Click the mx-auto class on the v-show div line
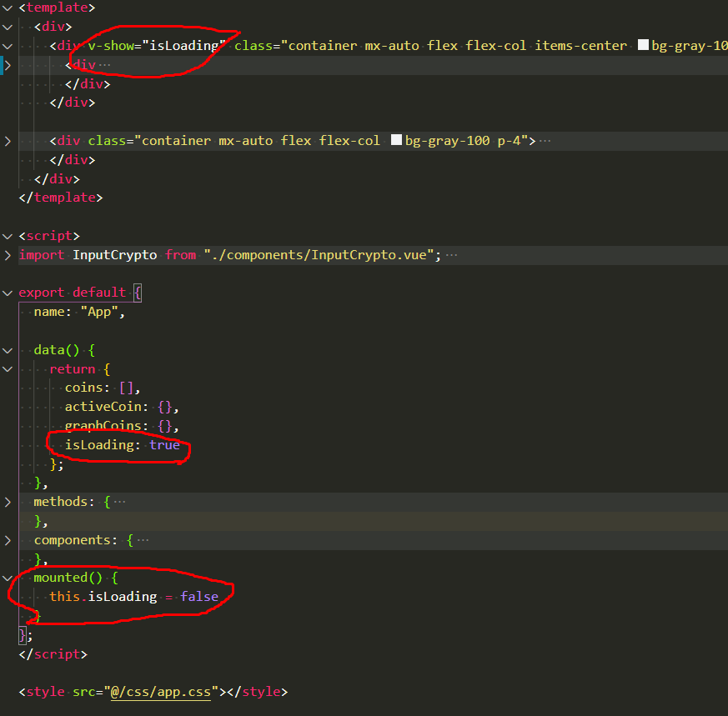Viewport: 728px width, 716px height. (x=392, y=46)
